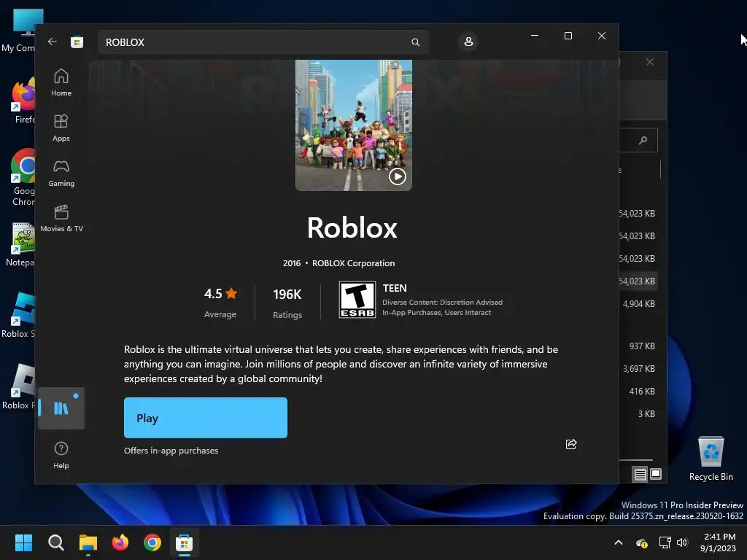Image resolution: width=747 pixels, height=560 pixels.
Task: Select Roblox Player desktop shortcut
Action: point(18,386)
